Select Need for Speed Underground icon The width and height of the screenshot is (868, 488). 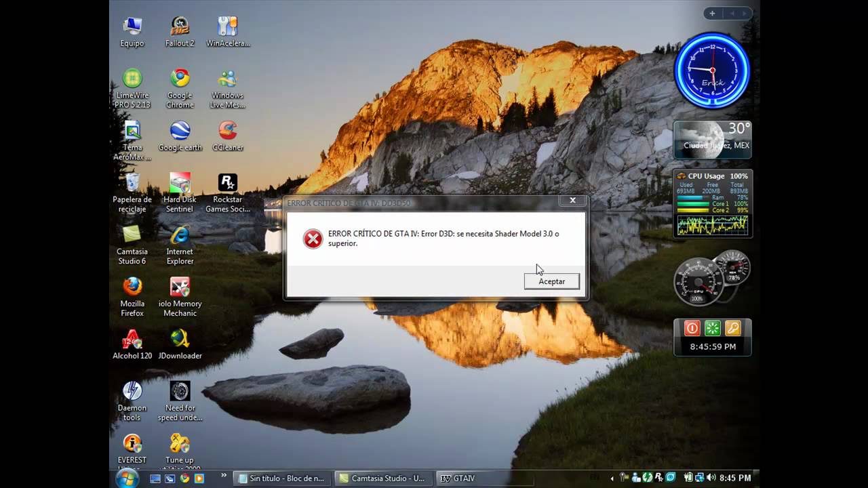(180, 402)
